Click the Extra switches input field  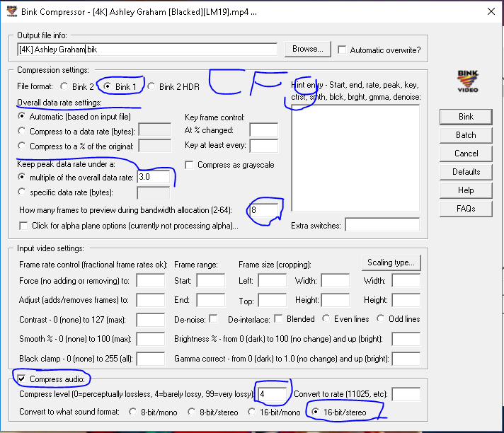[382, 224]
